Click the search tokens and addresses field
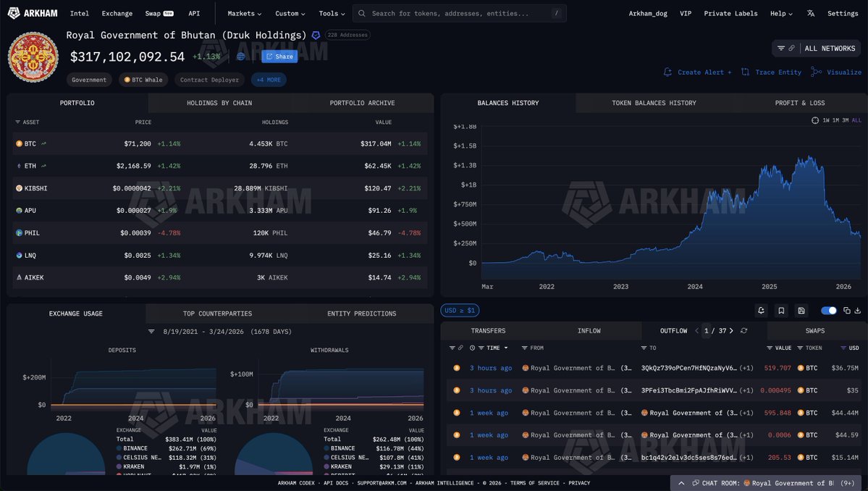Image resolution: width=868 pixels, height=491 pixels. coord(459,13)
